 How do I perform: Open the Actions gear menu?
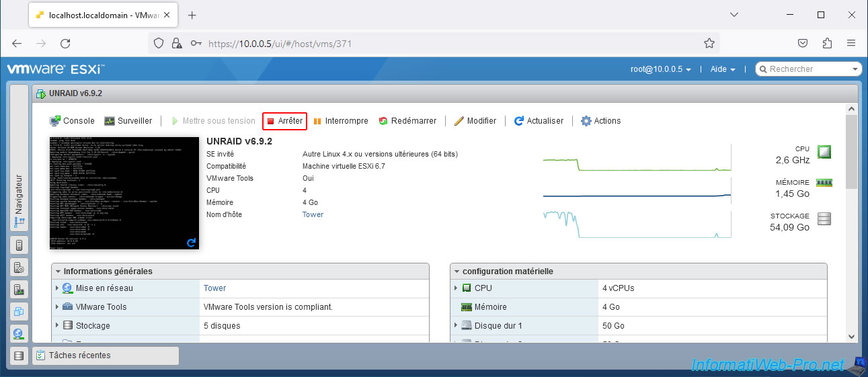point(600,121)
